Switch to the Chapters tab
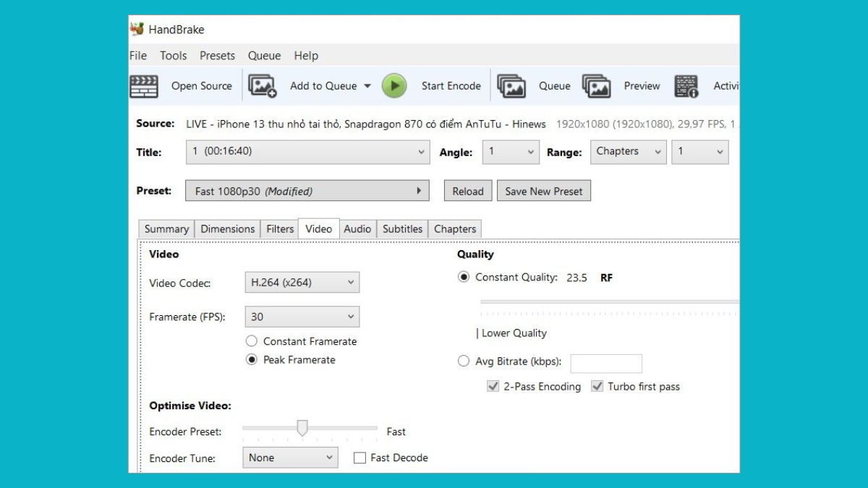The image size is (868, 488). (x=455, y=229)
